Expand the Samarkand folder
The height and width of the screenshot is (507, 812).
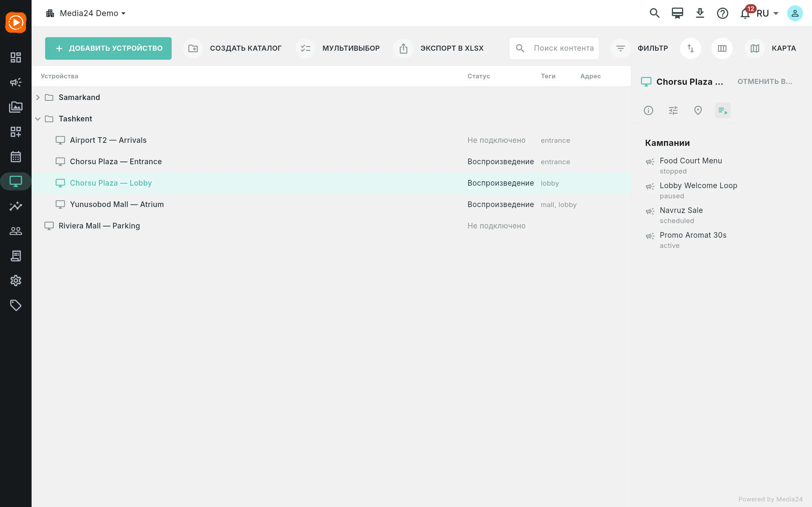pos(38,97)
